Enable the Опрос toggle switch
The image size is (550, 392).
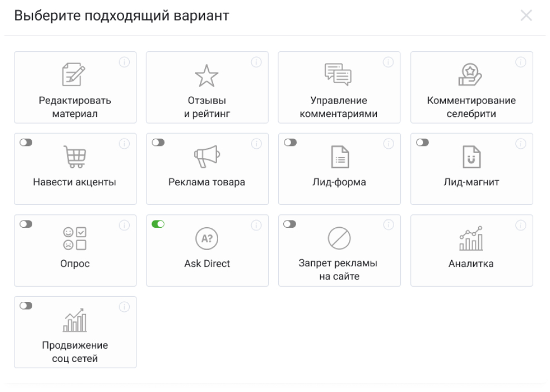[26, 224]
